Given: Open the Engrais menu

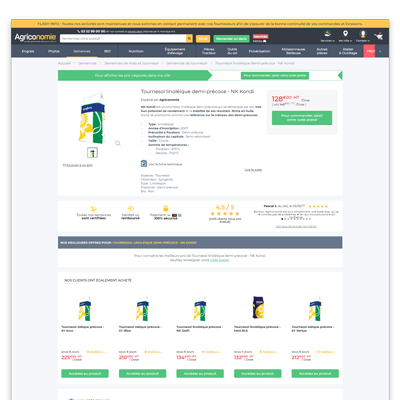Looking at the screenshot, I should pyautogui.click(x=28, y=51).
